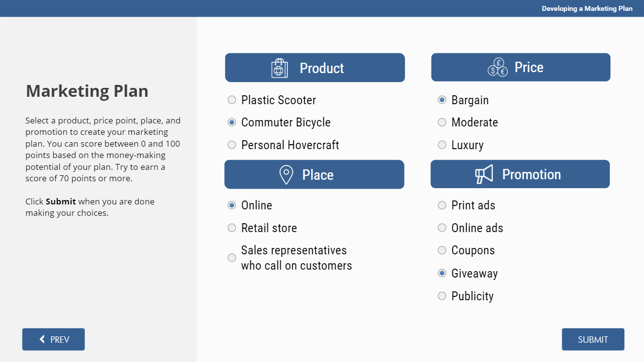Choose Sales representatives who call on customers
Image resolution: width=644 pixels, height=362 pixels.
(232, 258)
